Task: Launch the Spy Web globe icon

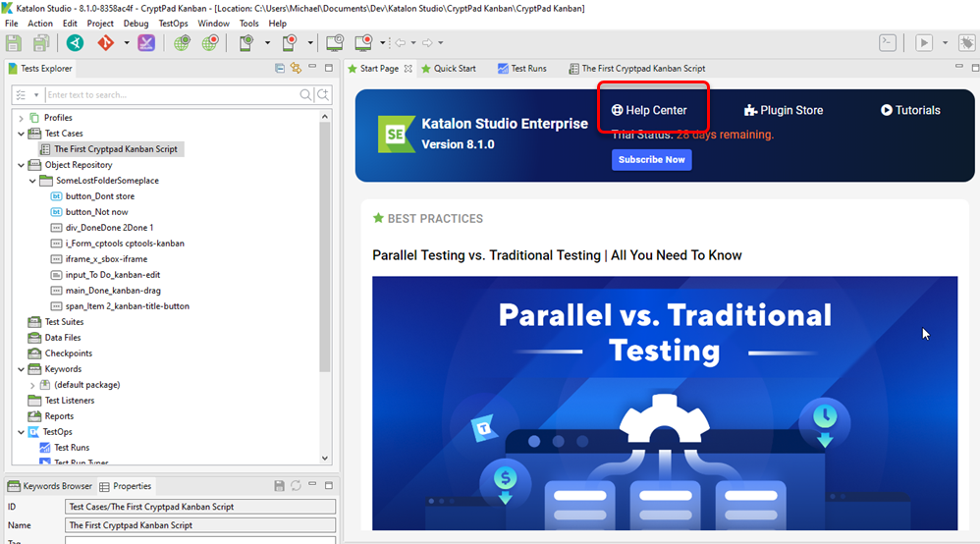Action: (x=182, y=42)
